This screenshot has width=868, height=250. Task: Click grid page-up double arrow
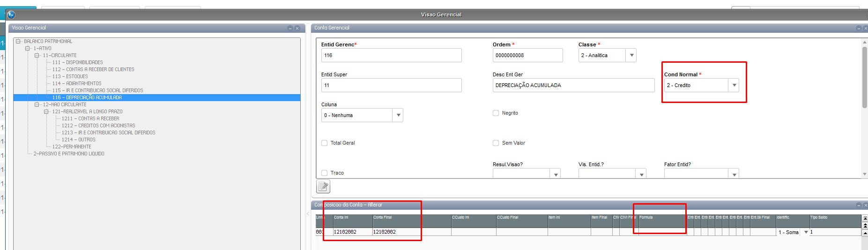(x=865, y=226)
